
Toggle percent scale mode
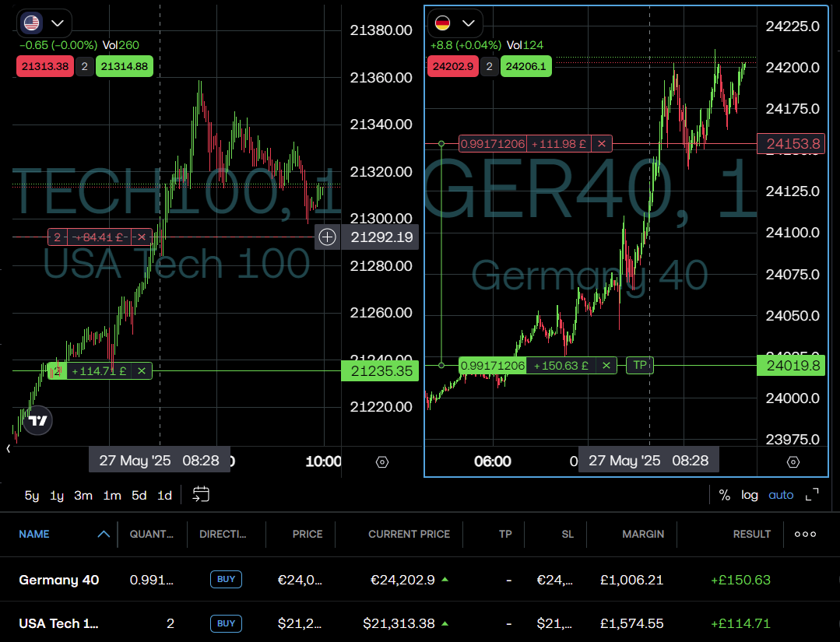pyautogui.click(x=724, y=495)
